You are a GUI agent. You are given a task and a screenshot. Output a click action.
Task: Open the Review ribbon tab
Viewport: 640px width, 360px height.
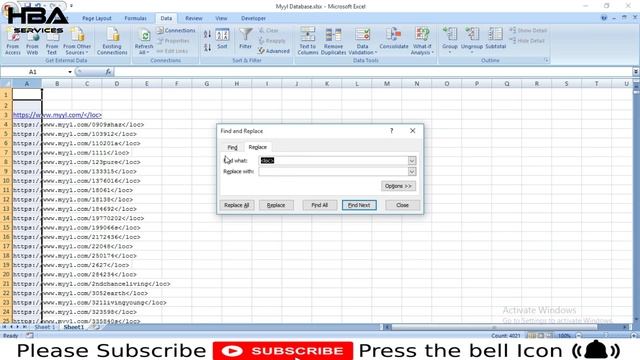[x=193, y=18]
